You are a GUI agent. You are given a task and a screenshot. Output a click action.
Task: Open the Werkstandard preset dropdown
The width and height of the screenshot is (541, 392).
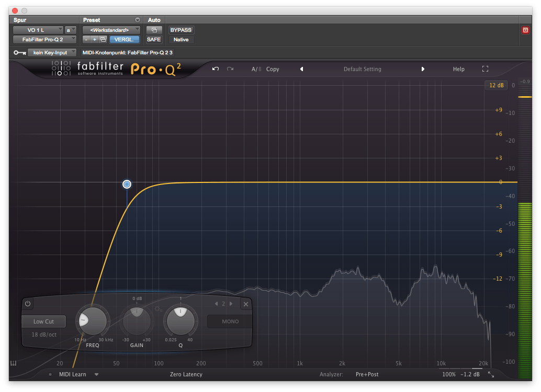click(111, 30)
